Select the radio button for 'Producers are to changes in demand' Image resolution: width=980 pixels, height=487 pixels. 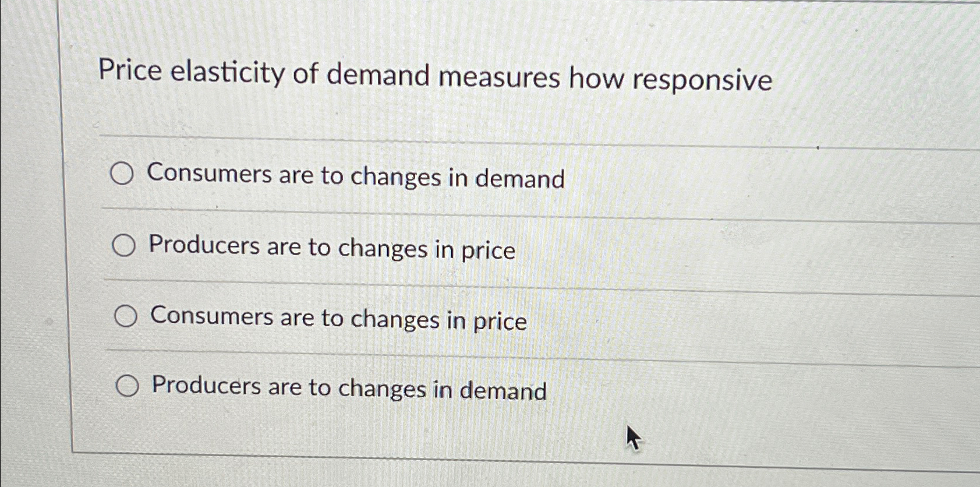128,386
